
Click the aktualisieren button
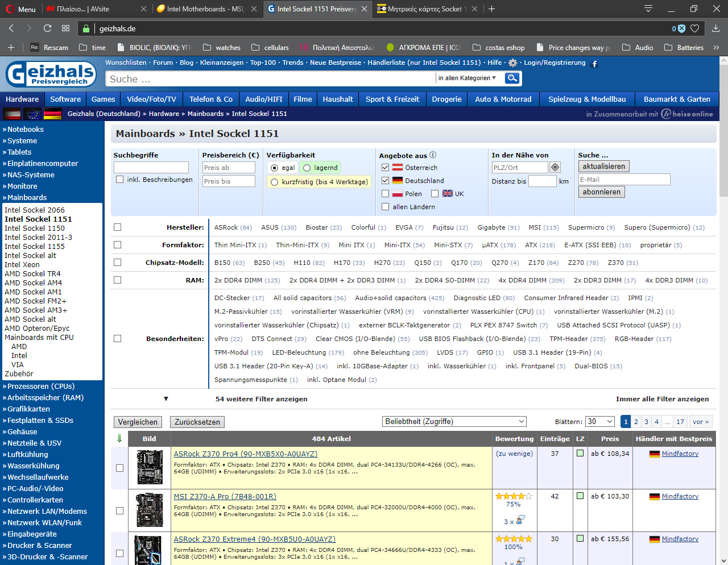pyautogui.click(x=603, y=167)
